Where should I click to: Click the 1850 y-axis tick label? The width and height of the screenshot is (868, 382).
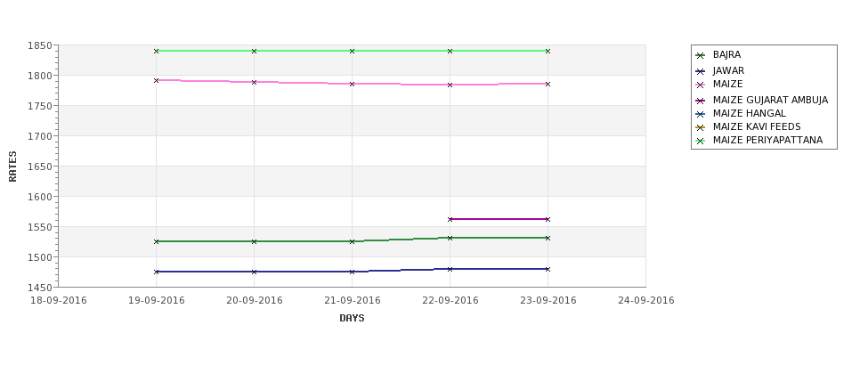click(40, 46)
